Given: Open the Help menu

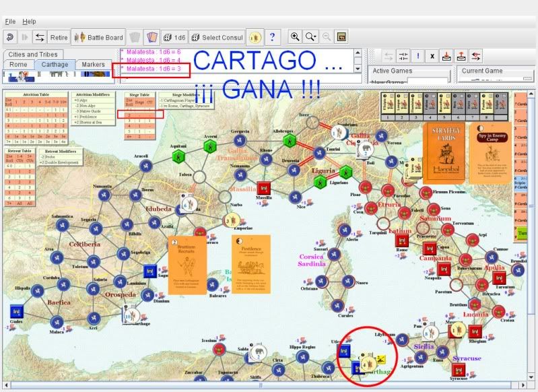Looking at the screenshot, I should pos(29,22).
